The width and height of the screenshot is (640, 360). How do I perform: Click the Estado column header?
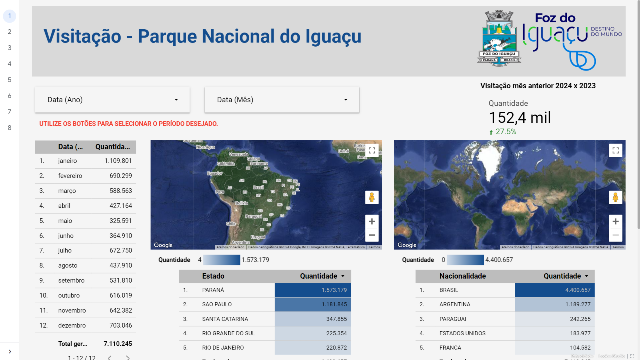click(213, 276)
